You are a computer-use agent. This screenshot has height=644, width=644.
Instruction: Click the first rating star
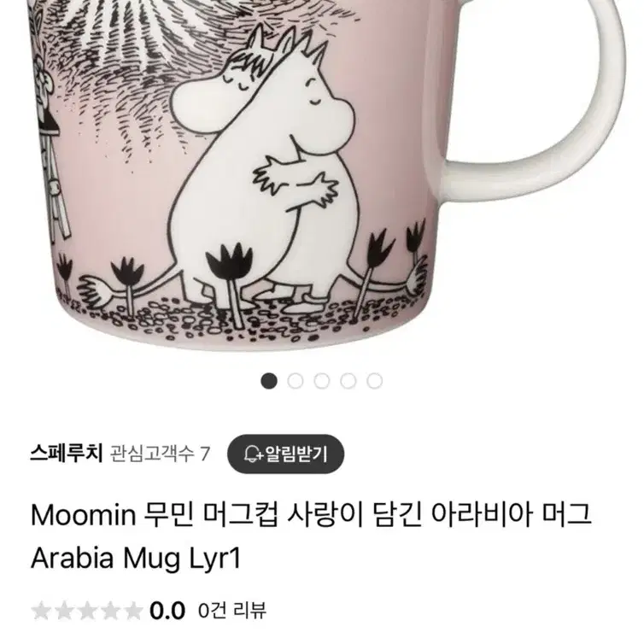[x=41, y=611]
